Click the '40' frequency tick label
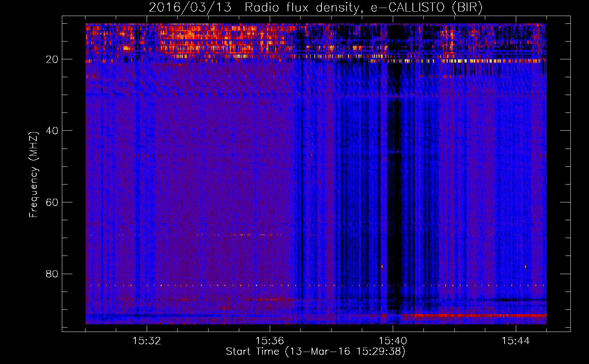The image size is (589, 364). 52,131
